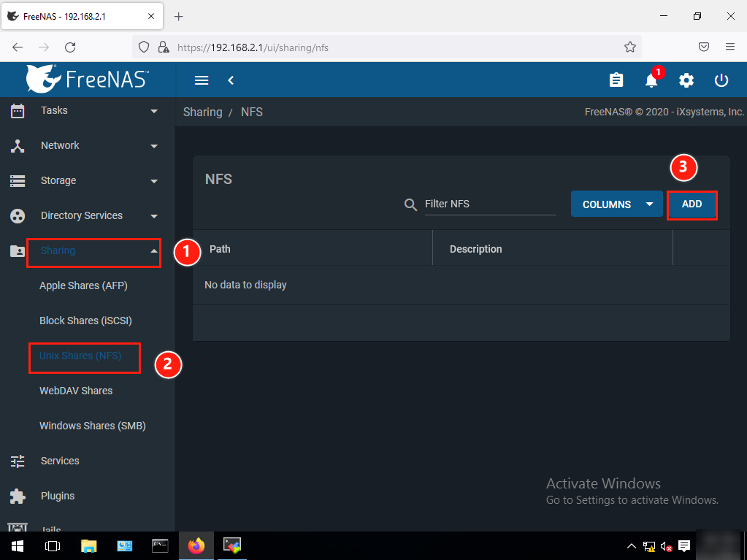The width and height of the screenshot is (747, 560).
Task: Select the FreeNAS browser tab
Action: (82, 17)
